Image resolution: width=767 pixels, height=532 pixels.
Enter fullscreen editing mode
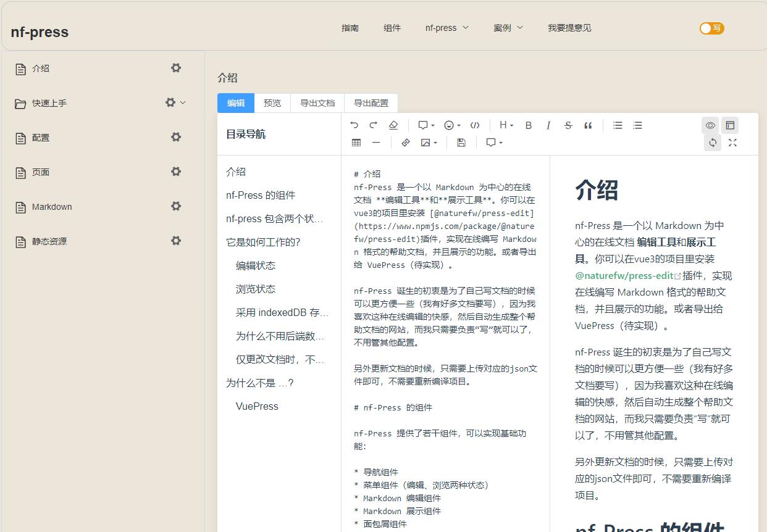pos(732,143)
